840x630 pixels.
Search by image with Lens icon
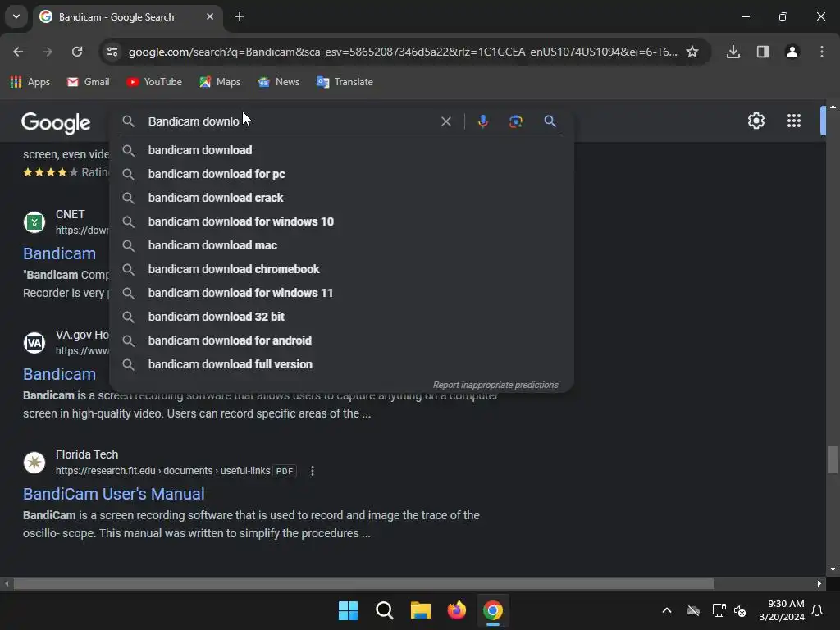pyautogui.click(x=516, y=121)
